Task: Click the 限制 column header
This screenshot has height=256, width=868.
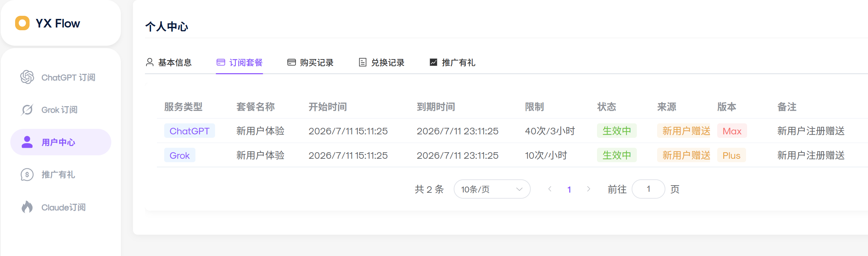Action: (534, 107)
